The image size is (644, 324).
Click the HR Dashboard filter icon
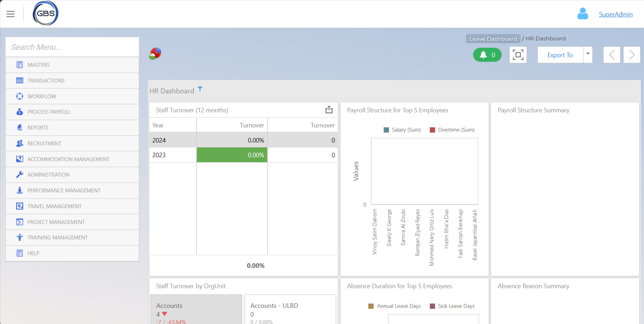point(200,89)
